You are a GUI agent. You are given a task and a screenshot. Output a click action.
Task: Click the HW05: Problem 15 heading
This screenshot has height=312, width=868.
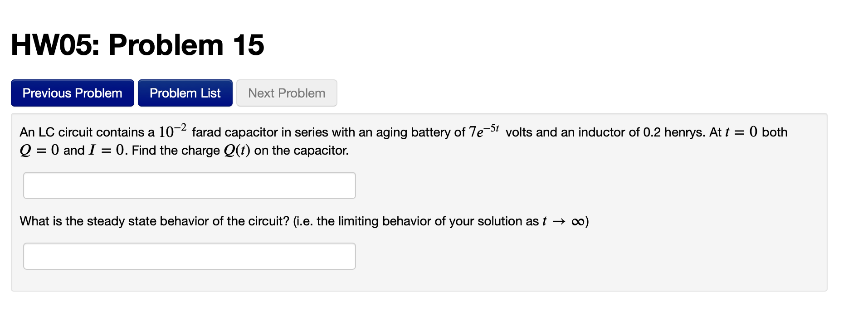click(x=137, y=44)
